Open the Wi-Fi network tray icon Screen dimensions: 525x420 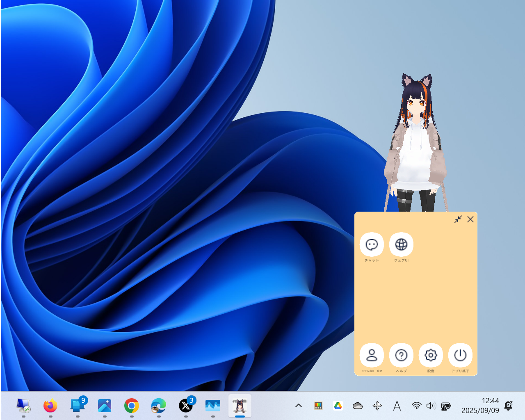tap(417, 406)
